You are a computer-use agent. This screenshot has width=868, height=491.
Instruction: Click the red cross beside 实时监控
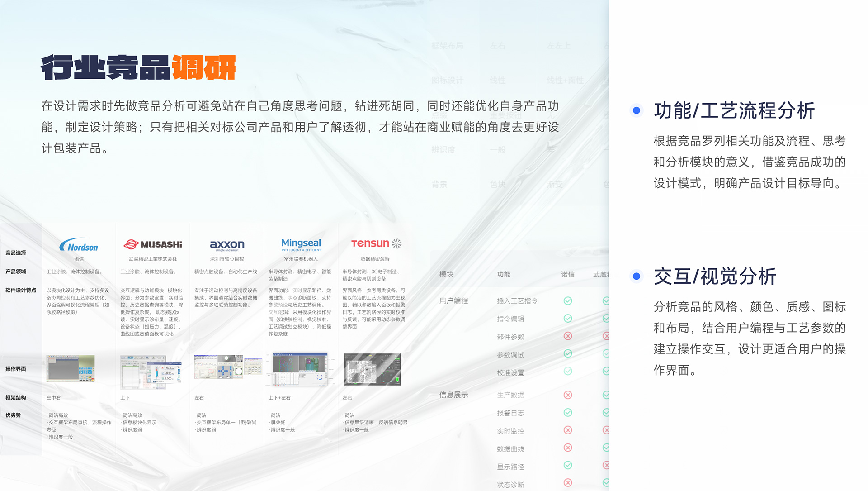pos(567,431)
